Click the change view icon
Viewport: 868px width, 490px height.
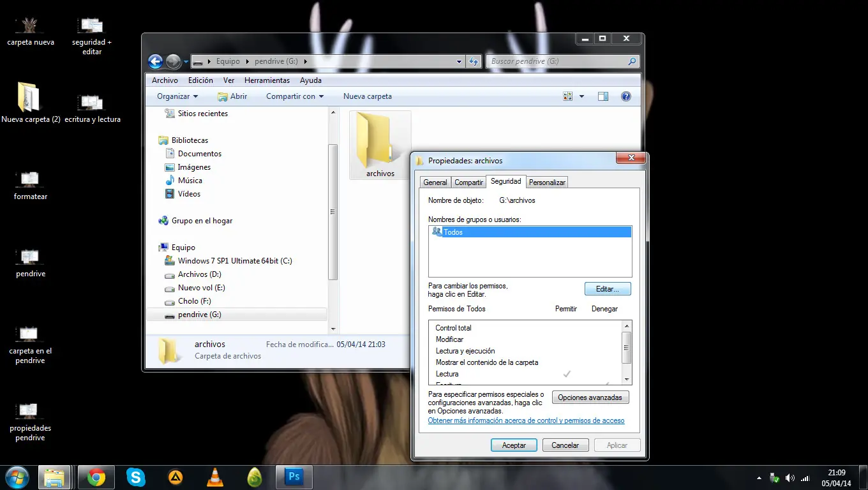568,96
